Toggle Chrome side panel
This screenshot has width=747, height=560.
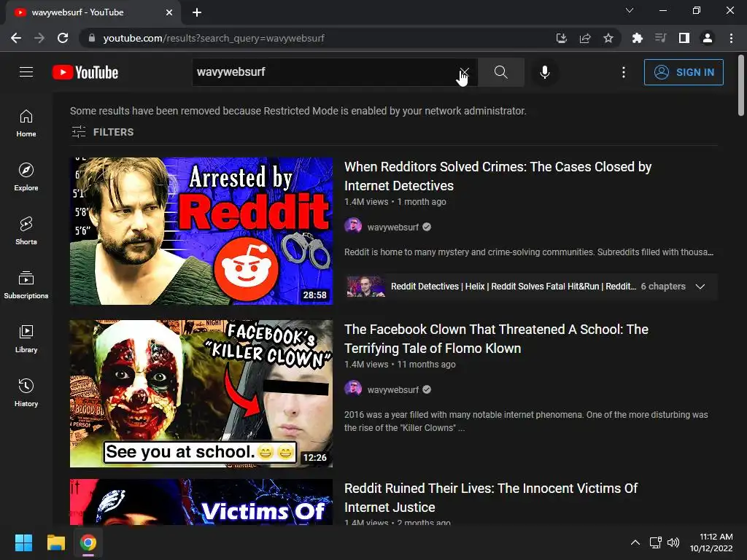pos(684,38)
